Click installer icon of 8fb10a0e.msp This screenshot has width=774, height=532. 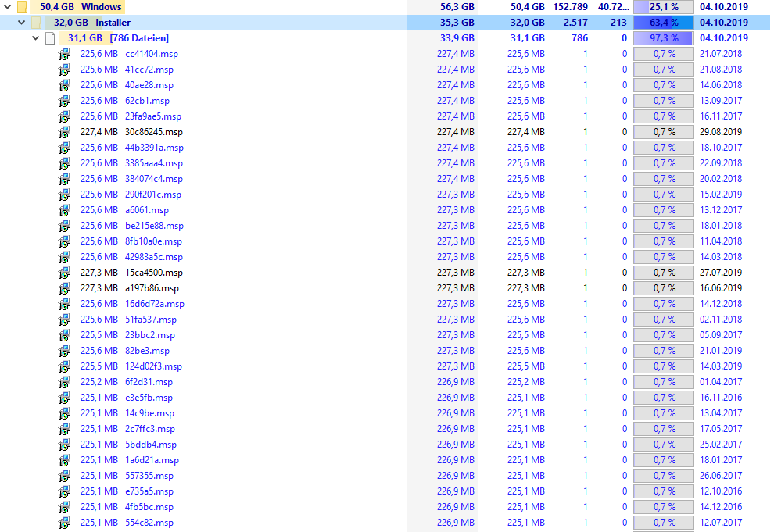pos(64,241)
